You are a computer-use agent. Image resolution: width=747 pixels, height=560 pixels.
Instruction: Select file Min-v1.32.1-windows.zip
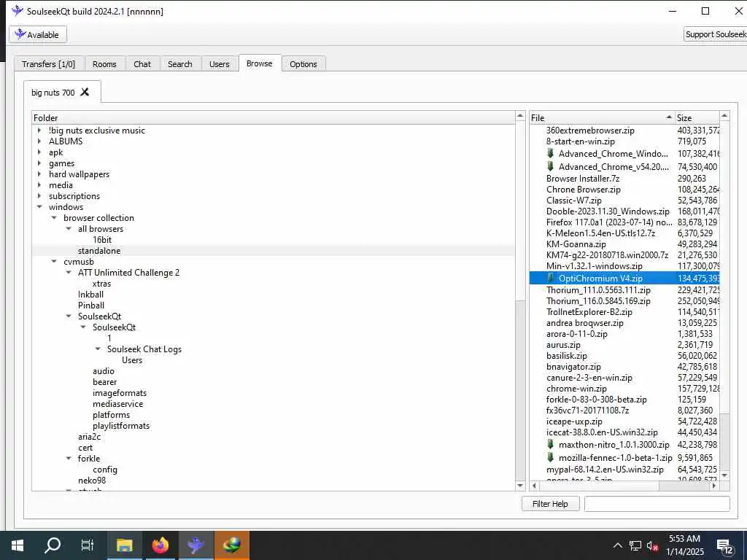click(594, 265)
